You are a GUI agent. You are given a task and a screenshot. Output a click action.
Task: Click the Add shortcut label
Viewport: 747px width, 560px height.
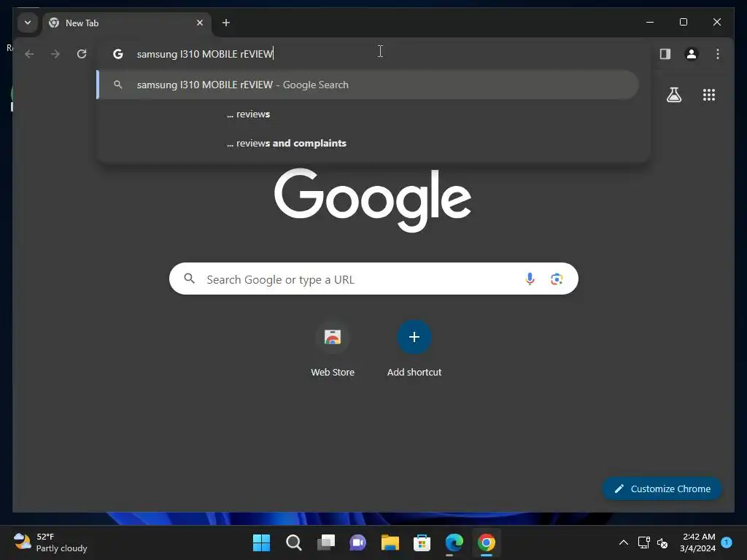[414, 373]
